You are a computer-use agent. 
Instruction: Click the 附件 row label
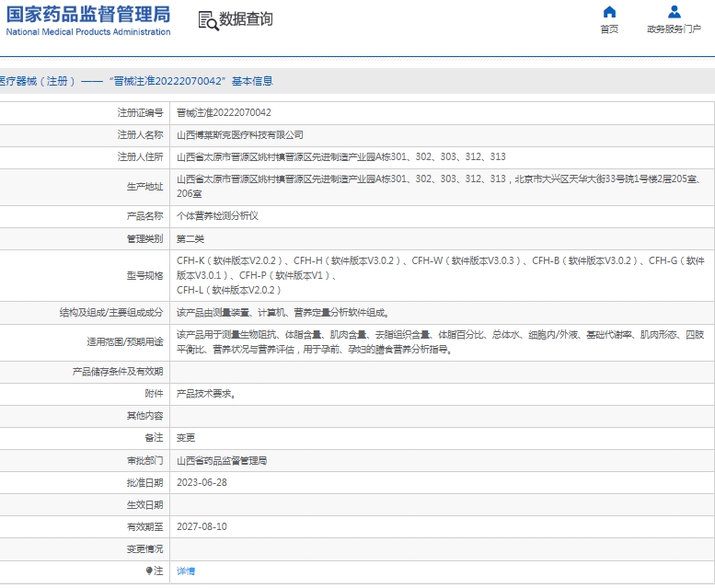click(x=154, y=394)
